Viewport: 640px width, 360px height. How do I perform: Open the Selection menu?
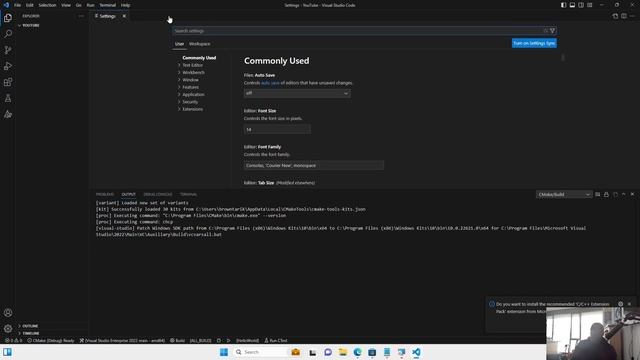[47, 5]
